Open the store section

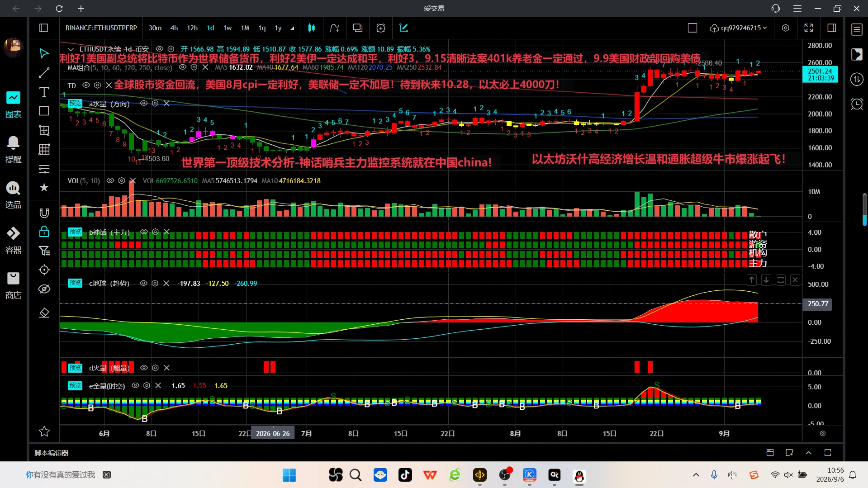[x=13, y=285]
